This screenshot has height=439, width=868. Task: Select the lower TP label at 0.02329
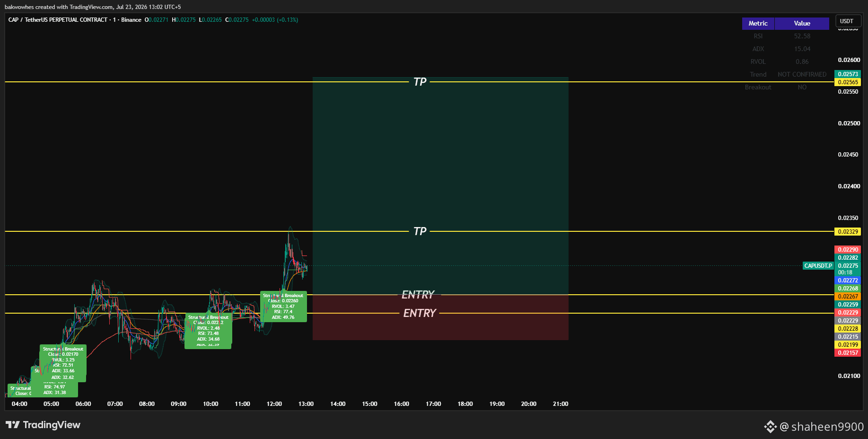click(420, 231)
